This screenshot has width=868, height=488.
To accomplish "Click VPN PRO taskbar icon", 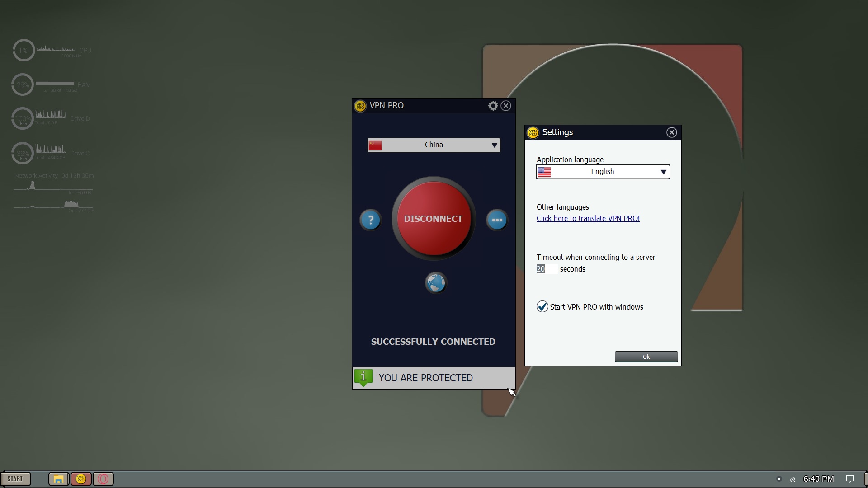I will [x=80, y=479].
